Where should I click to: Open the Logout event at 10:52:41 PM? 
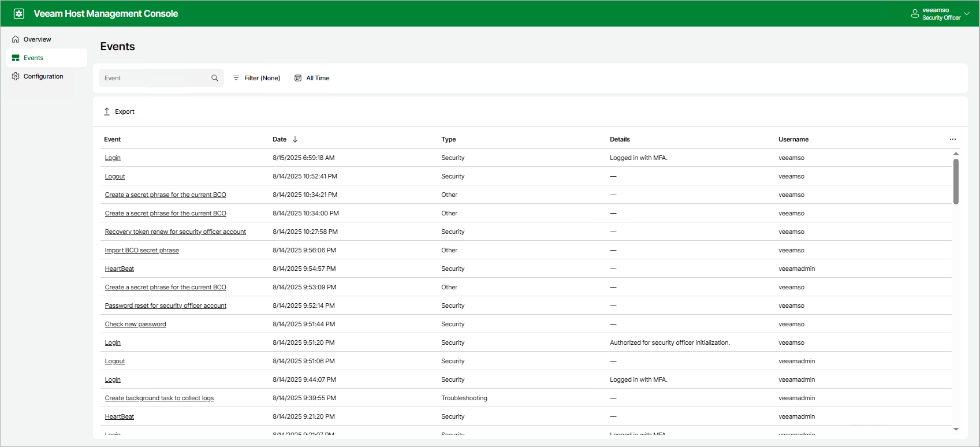(115, 176)
